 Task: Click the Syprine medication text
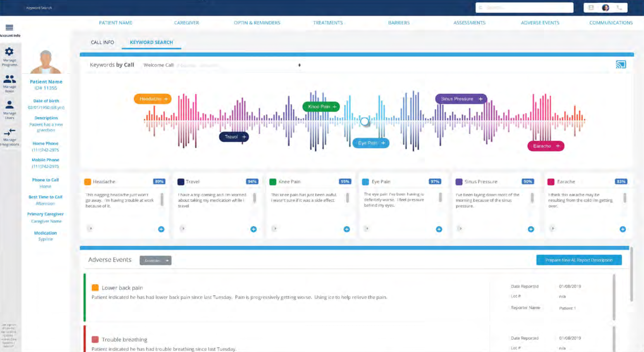(45, 239)
